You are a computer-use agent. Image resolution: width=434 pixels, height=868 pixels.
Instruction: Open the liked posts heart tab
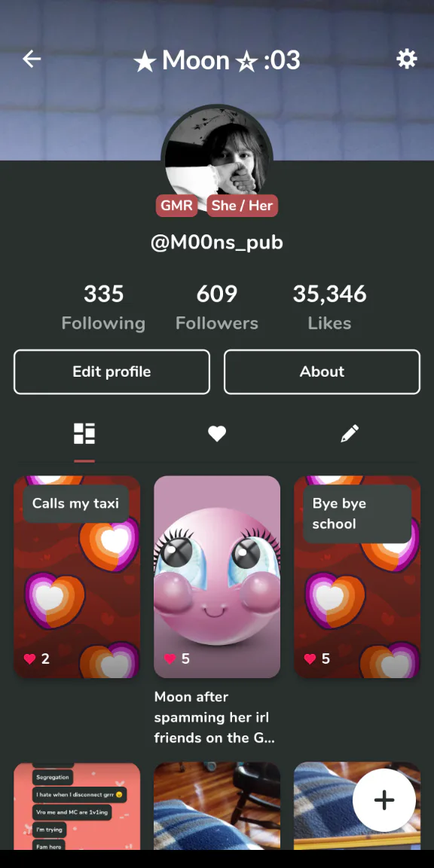[217, 434]
